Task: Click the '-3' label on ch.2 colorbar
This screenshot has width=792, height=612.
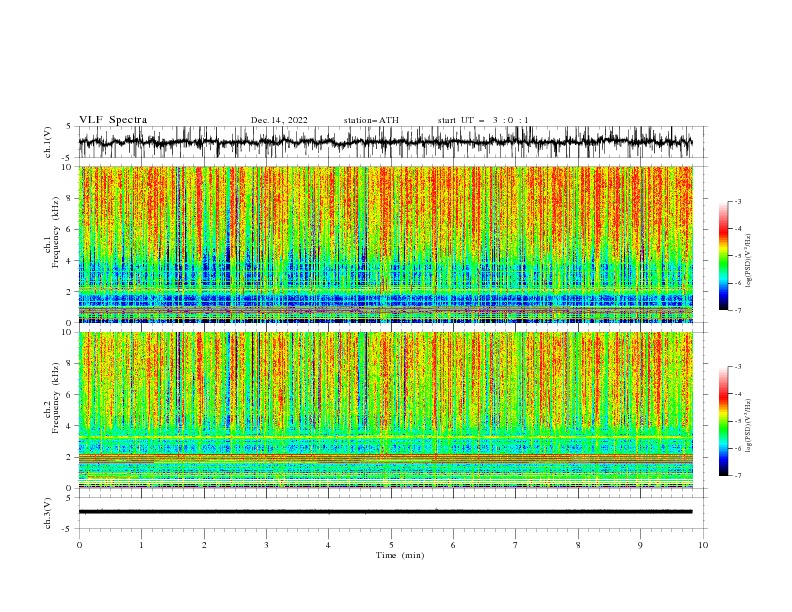Action: (737, 367)
